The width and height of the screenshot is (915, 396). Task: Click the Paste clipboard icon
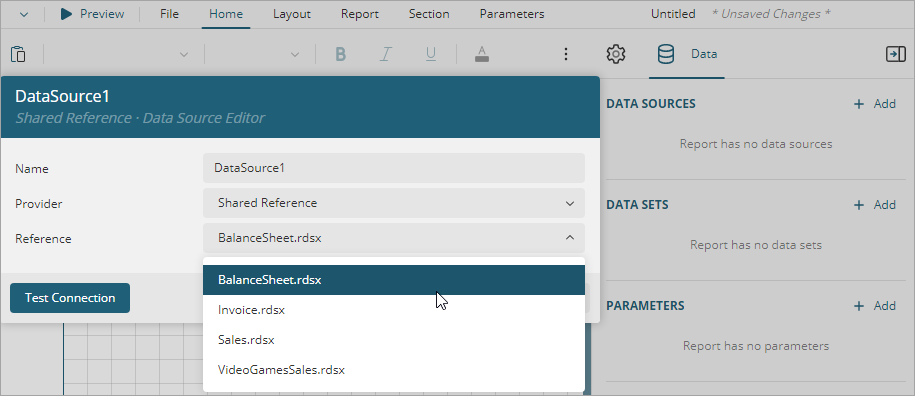pyautogui.click(x=19, y=54)
